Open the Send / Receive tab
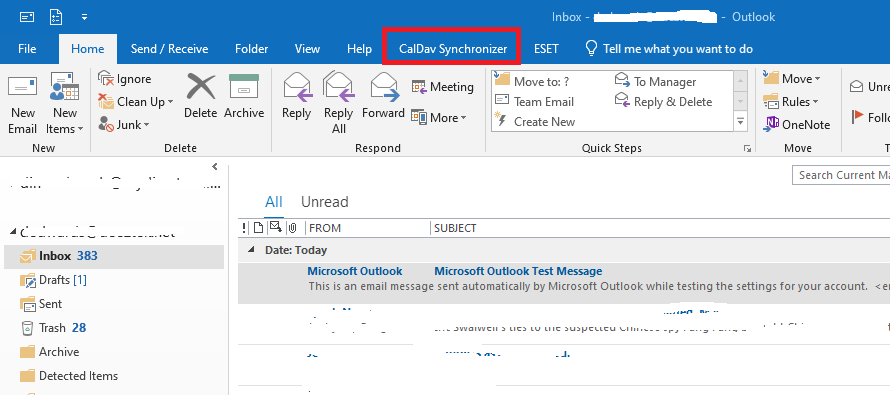 tap(169, 49)
